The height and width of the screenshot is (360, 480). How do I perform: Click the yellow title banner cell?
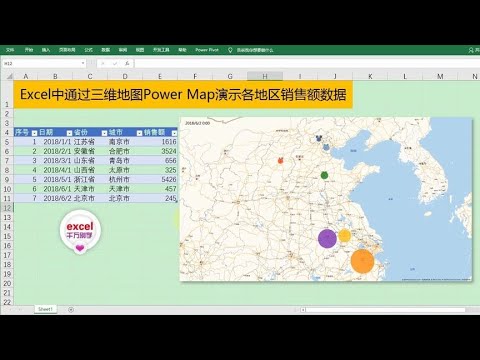point(183,95)
